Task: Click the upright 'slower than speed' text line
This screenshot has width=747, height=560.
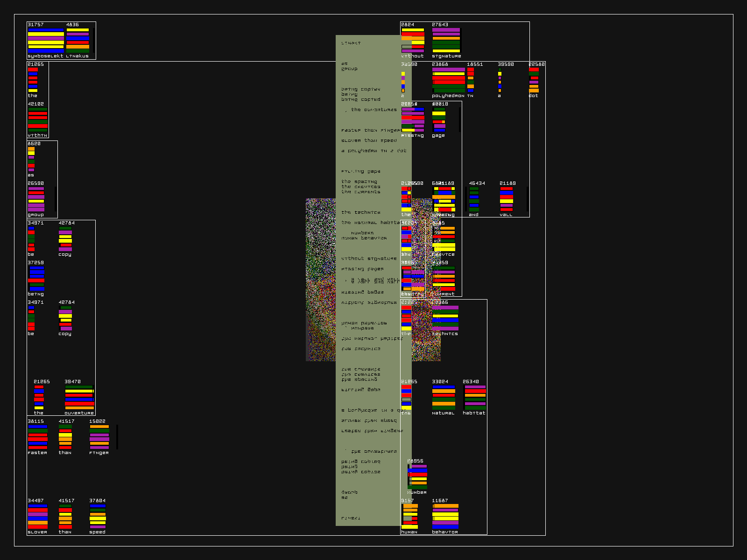Action: [x=369, y=140]
